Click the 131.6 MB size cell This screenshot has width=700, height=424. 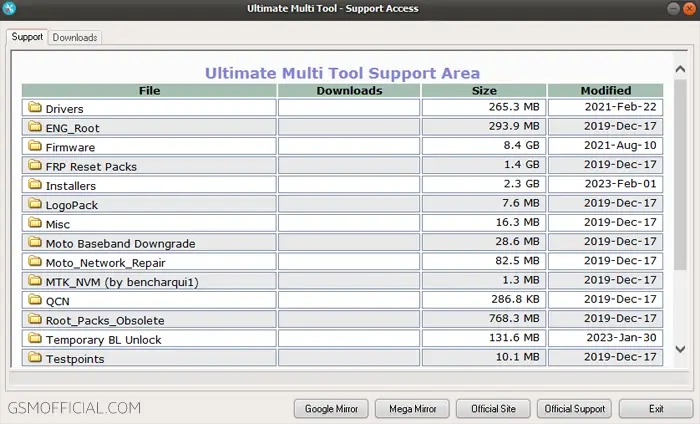pyautogui.click(x=484, y=337)
